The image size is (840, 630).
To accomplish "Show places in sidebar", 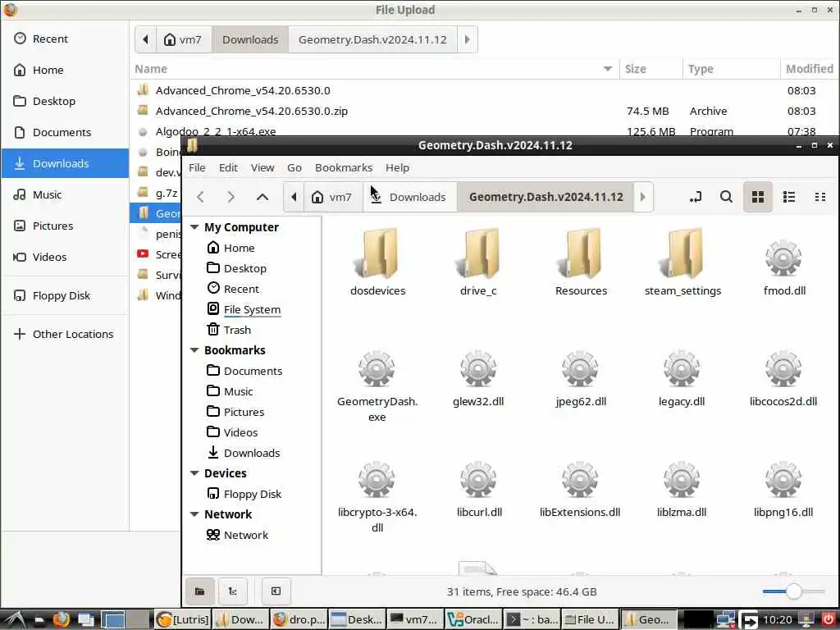I will click(200, 591).
